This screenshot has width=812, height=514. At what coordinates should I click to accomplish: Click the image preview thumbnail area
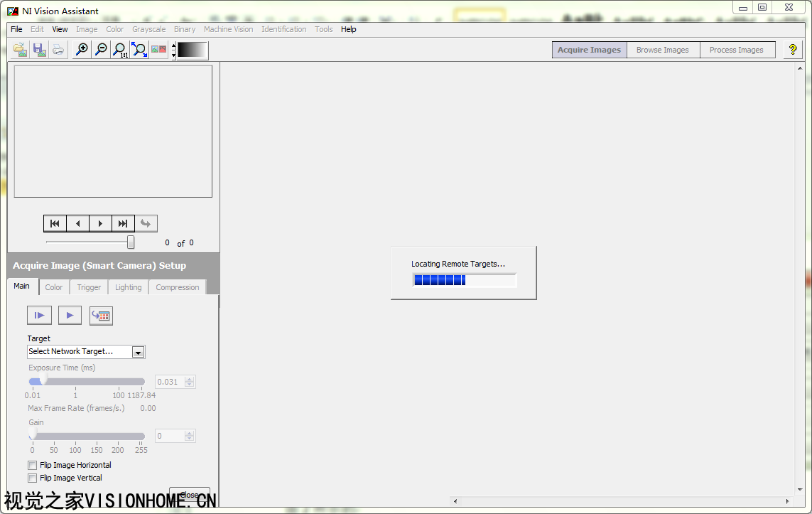pos(113,131)
